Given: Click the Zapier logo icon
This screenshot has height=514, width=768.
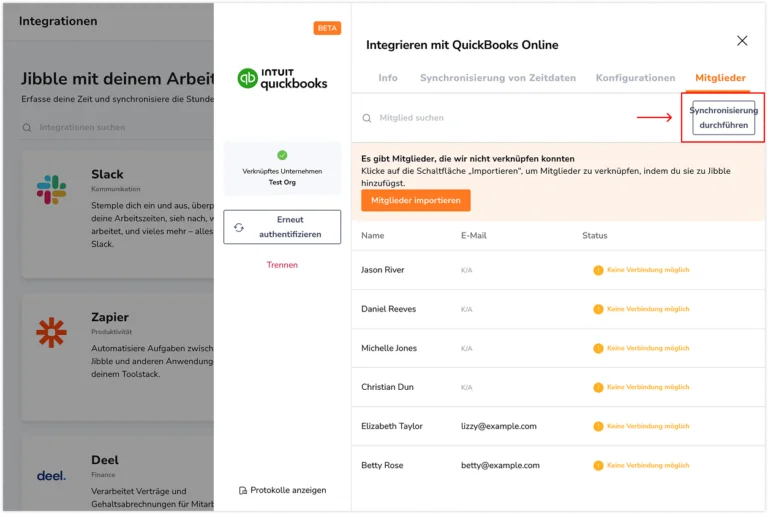Looking at the screenshot, I should [x=51, y=333].
